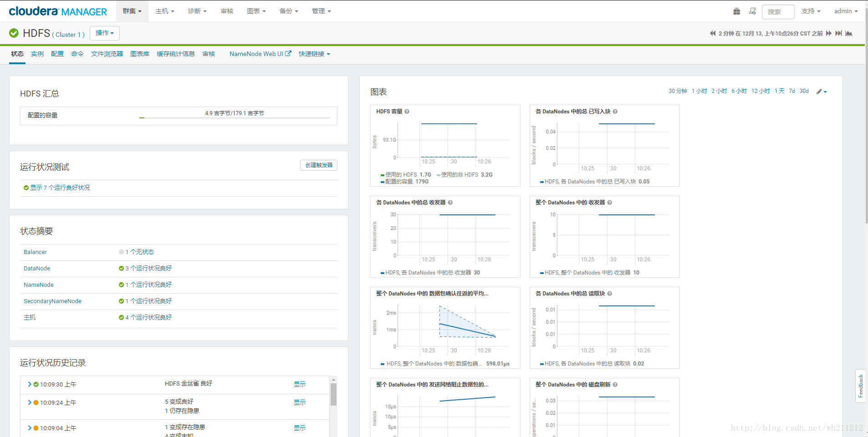Open the 图表 dropdown menu
This screenshot has width=868, height=437.
(x=256, y=11)
